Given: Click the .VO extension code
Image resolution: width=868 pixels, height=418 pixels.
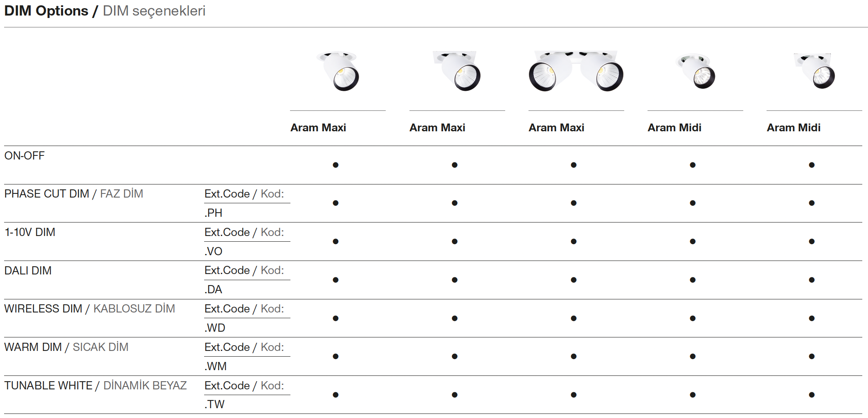Looking at the screenshot, I should pos(213,252).
